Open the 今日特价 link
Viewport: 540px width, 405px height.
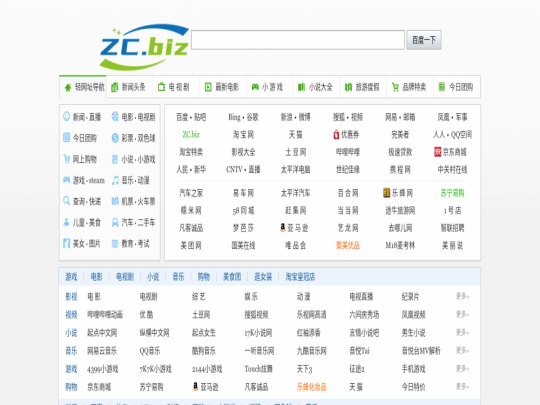(x=414, y=387)
